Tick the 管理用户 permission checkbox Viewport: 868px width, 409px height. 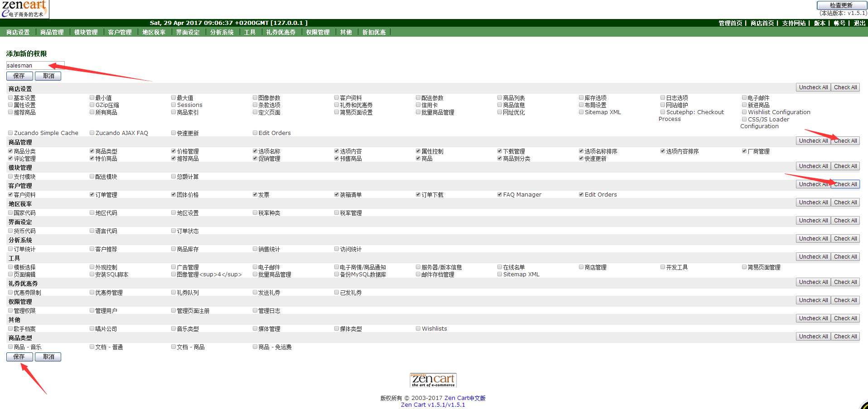[92, 310]
